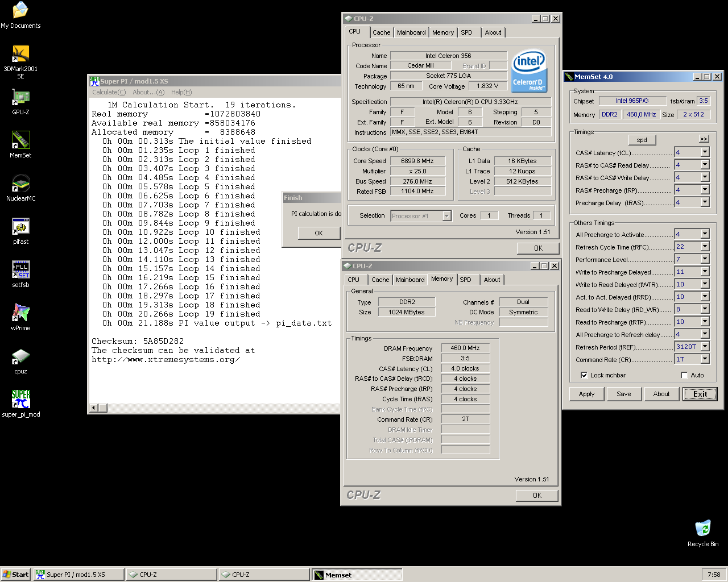Open the Act. to Act. Delayed (tRRD) dropdown
This screenshot has height=582, width=728.
(x=705, y=297)
